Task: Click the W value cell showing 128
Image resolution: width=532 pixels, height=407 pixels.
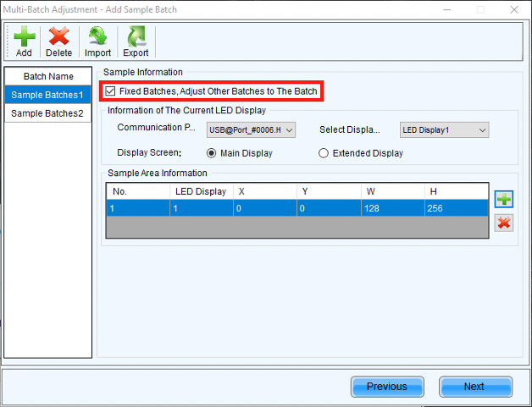Action: click(x=392, y=207)
